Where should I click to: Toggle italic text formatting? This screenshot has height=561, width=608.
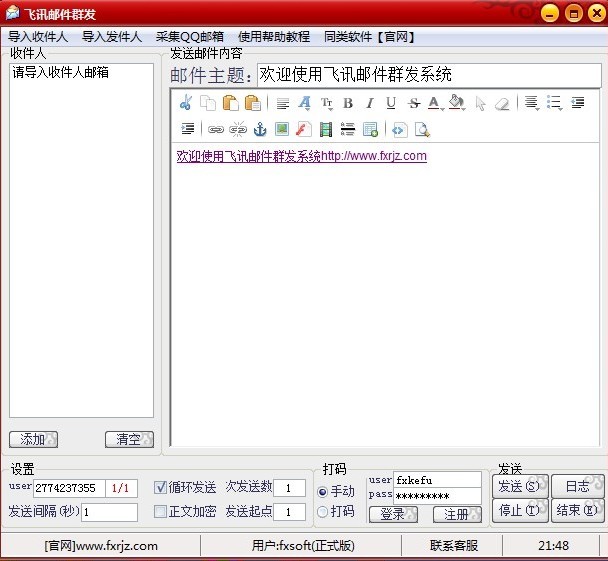pyautogui.click(x=369, y=103)
